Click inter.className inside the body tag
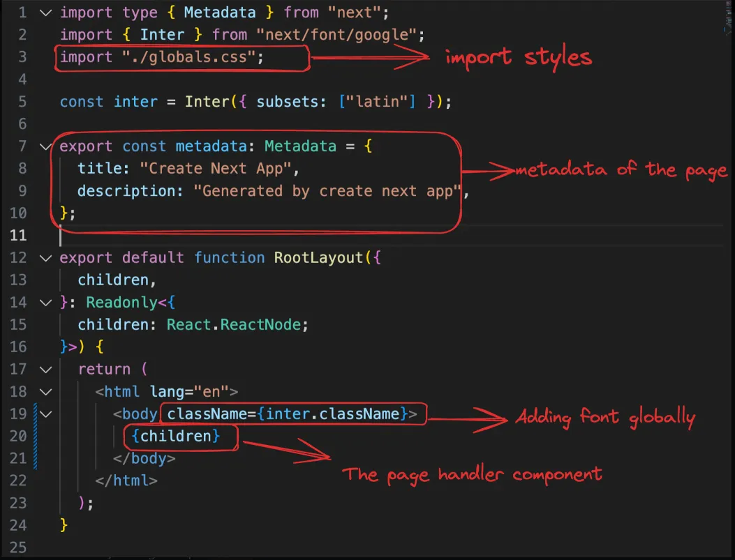This screenshot has width=735, height=560. point(332,414)
